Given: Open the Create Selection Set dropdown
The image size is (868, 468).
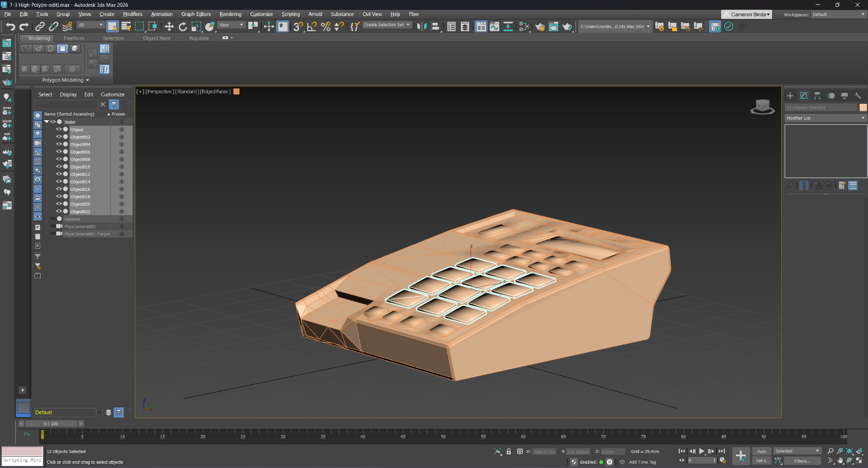Looking at the screenshot, I should point(387,25).
